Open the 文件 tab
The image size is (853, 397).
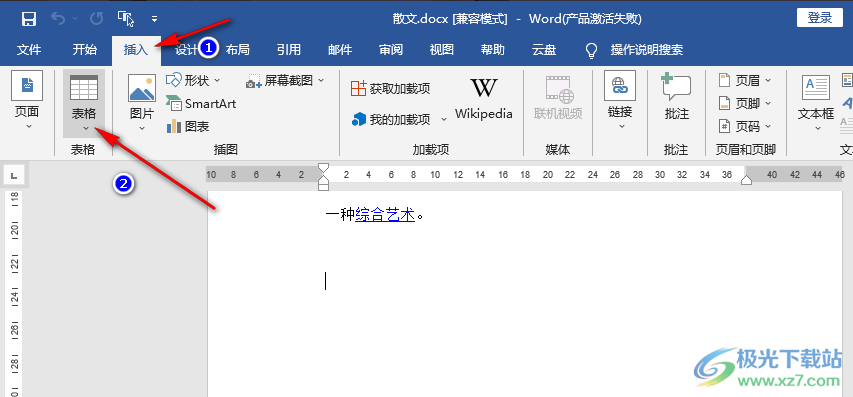tap(29, 50)
